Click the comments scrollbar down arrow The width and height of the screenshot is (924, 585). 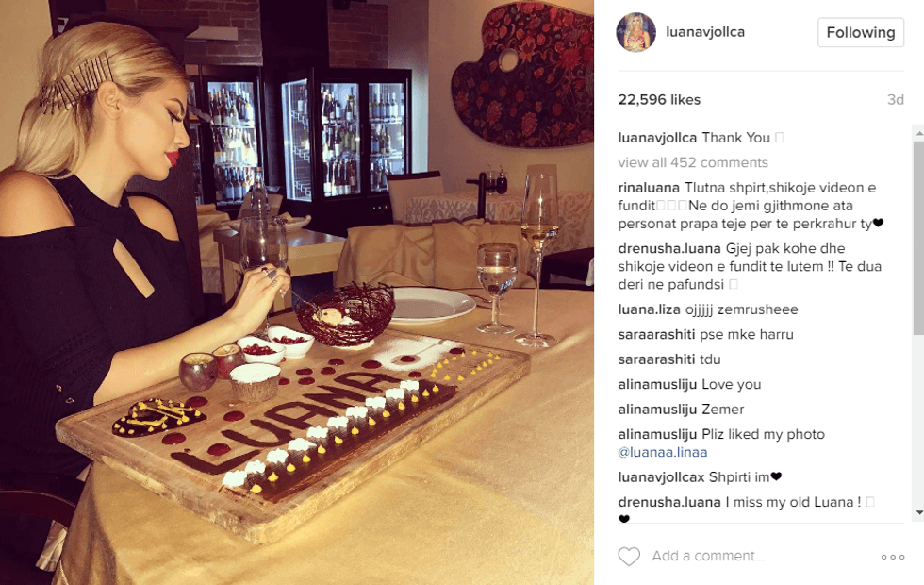918,513
